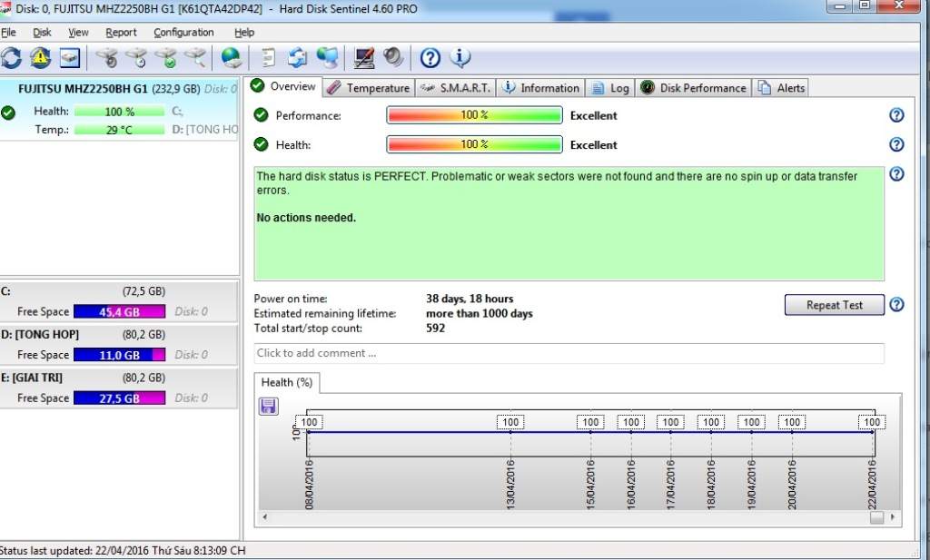The image size is (930, 560).
Task: Click the Performance 100% gradient bar
Action: 474,115
